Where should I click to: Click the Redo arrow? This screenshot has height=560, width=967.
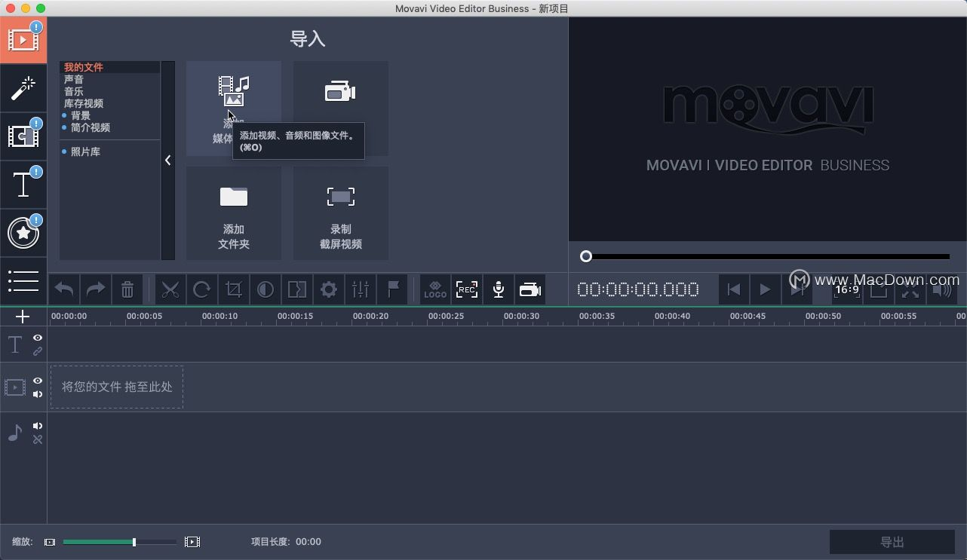coord(96,289)
